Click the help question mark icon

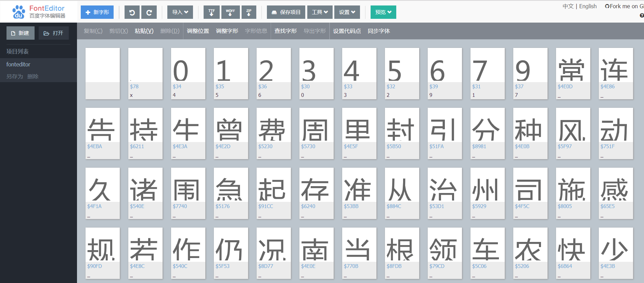point(642,15)
